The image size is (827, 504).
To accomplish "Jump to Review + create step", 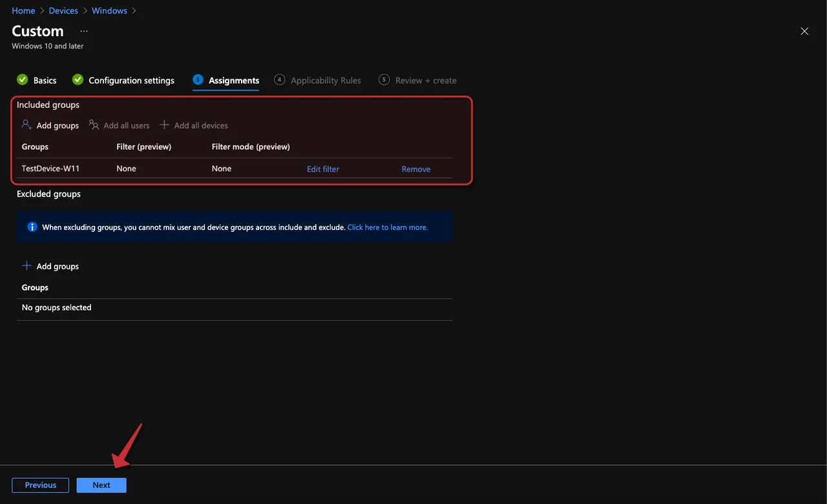I will [x=426, y=80].
